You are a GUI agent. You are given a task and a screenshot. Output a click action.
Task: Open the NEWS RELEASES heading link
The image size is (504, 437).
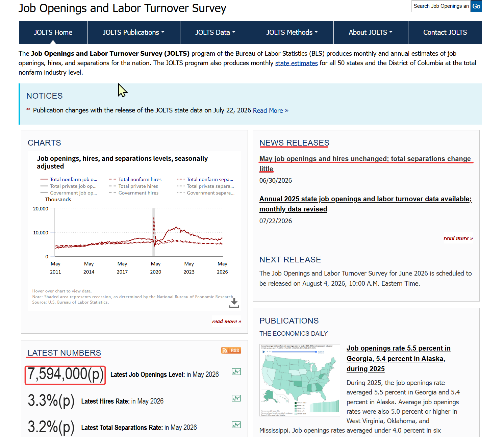[x=294, y=143]
